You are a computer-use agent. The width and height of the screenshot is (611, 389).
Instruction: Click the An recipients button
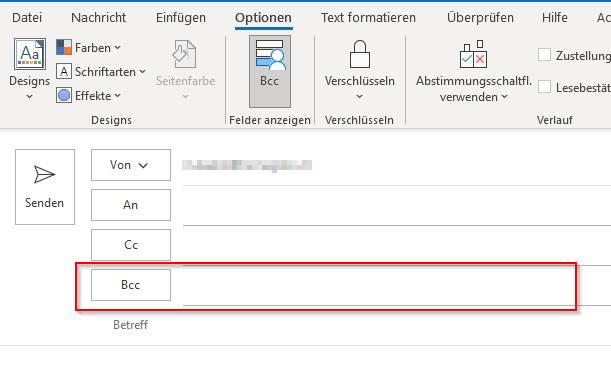coord(131,205)
